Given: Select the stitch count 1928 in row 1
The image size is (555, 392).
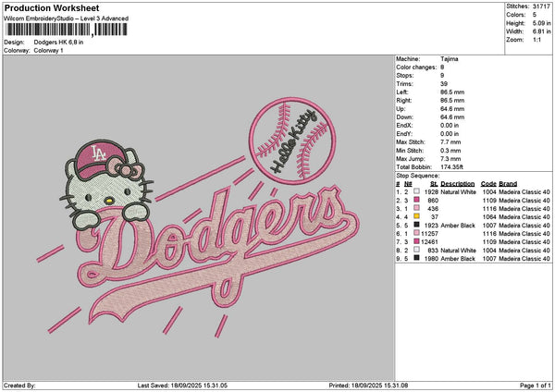Looking at the screenshot, I should (x=431, y=192).
